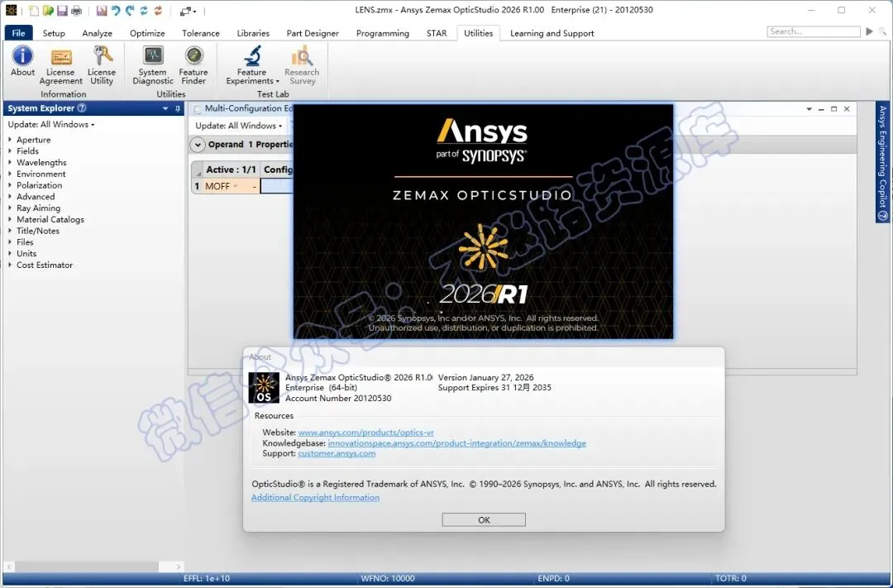Open the MOFF operand type dropdown
This screenshot has height=588, width=893.
[235, 186]
